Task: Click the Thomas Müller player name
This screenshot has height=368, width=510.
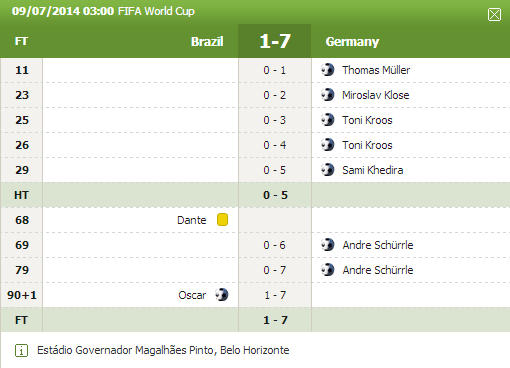Action: pos(376,70)
